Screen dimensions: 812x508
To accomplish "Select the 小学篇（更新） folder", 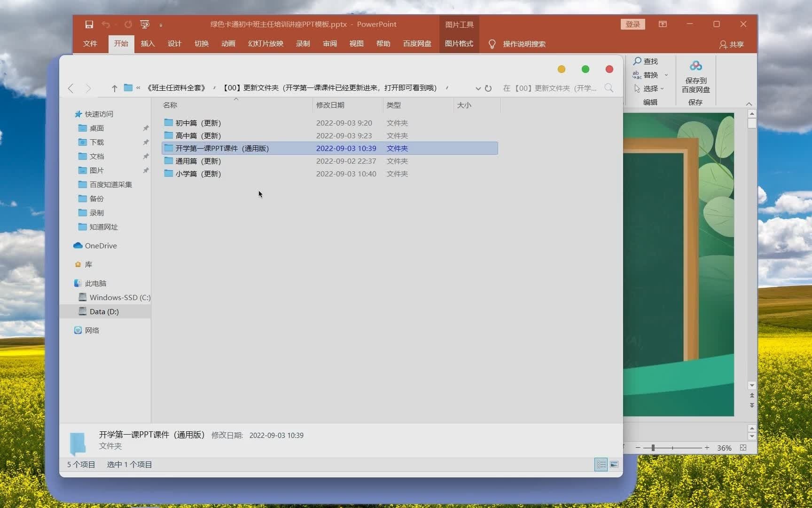I will tap(329, 174).
